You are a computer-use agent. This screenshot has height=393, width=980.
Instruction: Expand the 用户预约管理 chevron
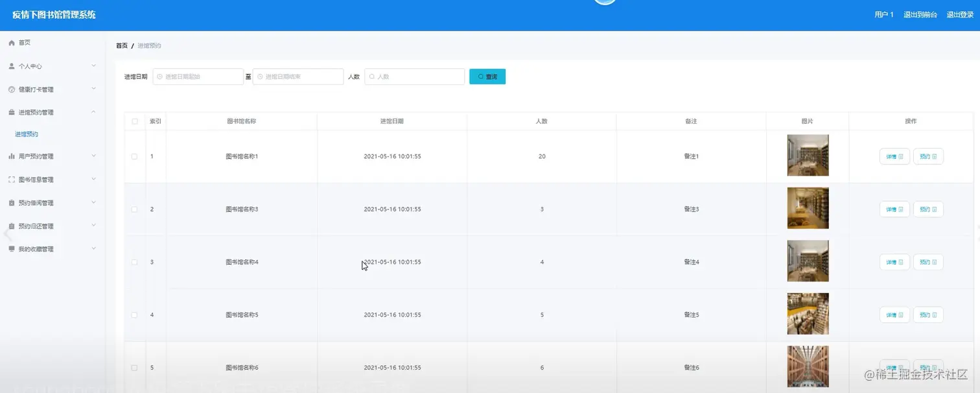(93, 156)
